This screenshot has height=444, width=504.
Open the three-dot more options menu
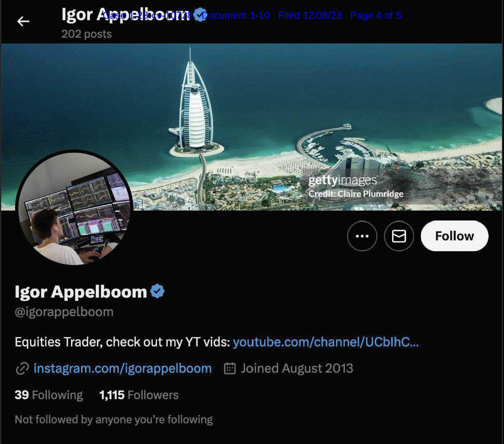(362, 236)
